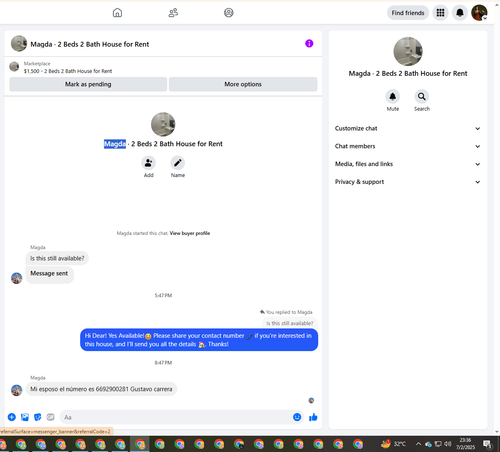The image size is (500, 452).
Task: Open the View buyer profile link
Action: tap(190, 233)
